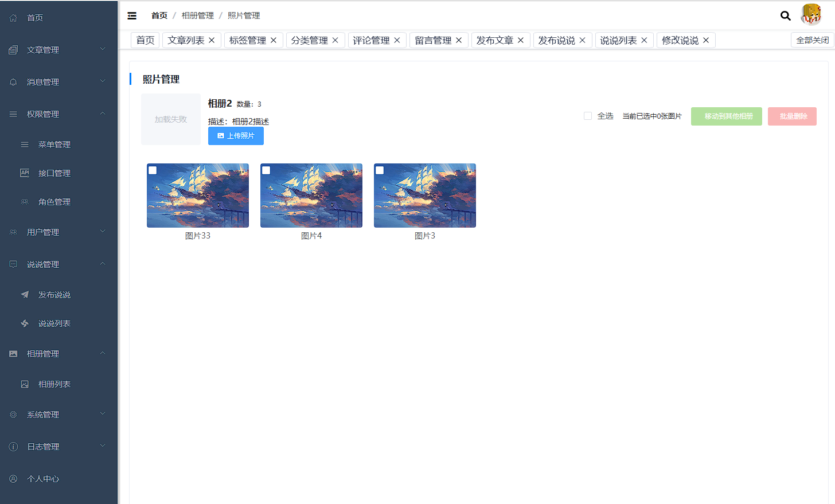Open the 图片33 photo thumbnail
The width and height of the screenshot is (835, 504).
198,196
